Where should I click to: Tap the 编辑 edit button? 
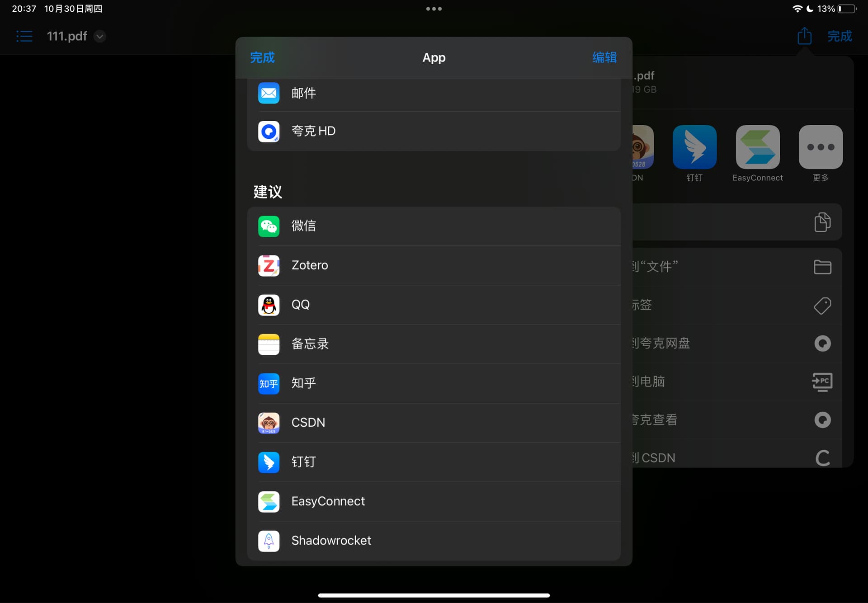604,57
